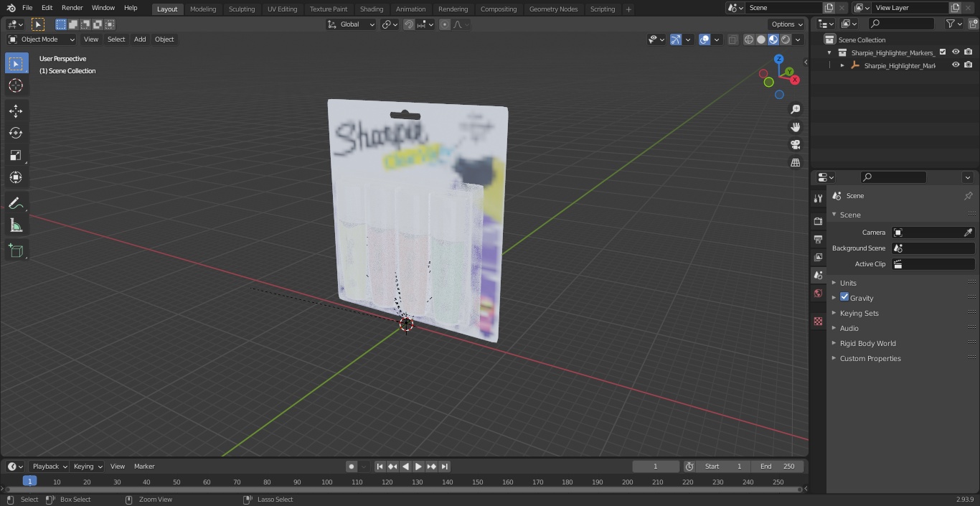The width and height of the screenshot is (980, 506).
Task: Click the End frame field
Action: coord(777,467)
